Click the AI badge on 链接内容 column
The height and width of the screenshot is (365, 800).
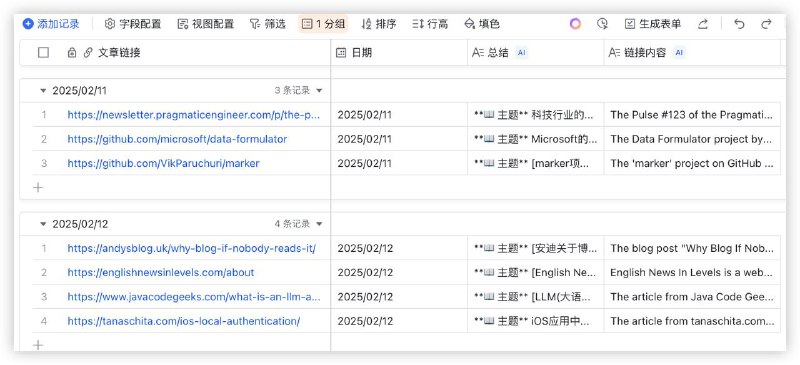(679, 53)
